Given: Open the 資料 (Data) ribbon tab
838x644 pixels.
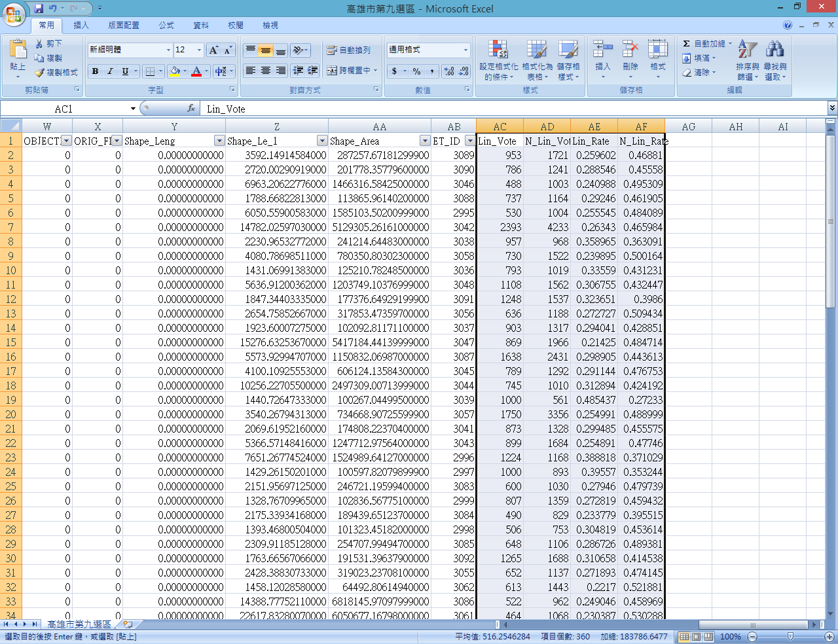Looking at the screenshot, I should pos(201,26).
